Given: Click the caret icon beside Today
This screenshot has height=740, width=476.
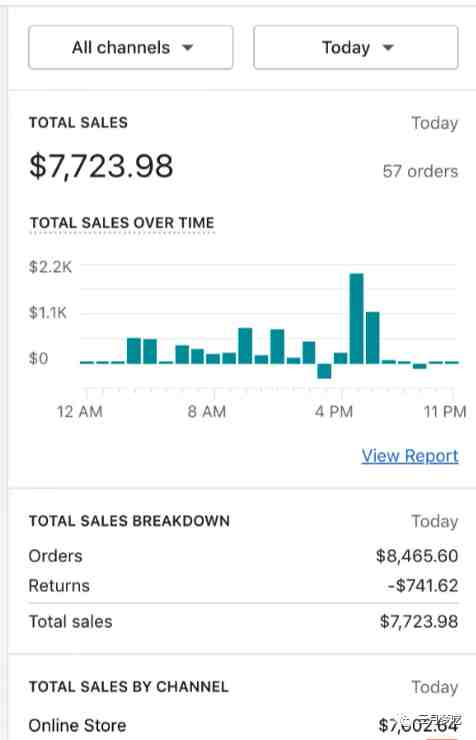Looking at the screenshot, I should [x=388, y=47].
